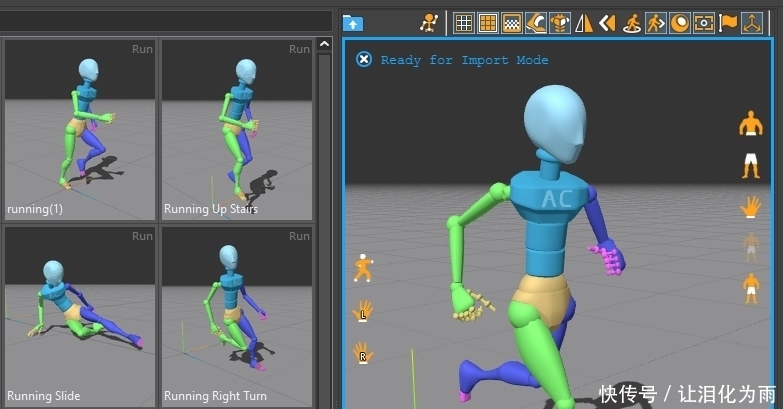Click the "Running Slide" caption text

(43, 396)
